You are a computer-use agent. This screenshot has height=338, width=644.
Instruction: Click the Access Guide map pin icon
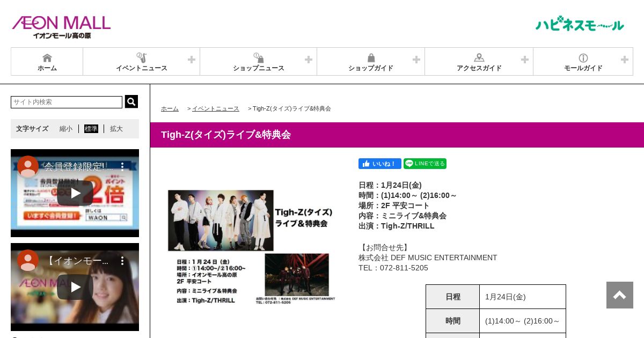coord(479,57)
